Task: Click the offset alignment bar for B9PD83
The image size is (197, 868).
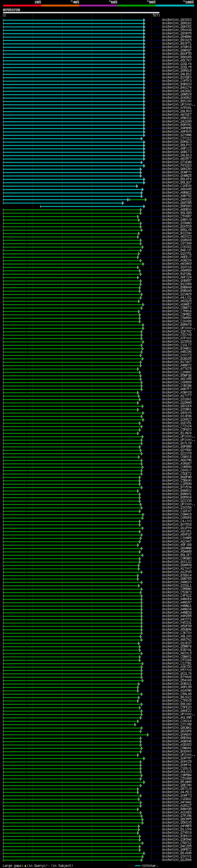Action: coord(93,206)
